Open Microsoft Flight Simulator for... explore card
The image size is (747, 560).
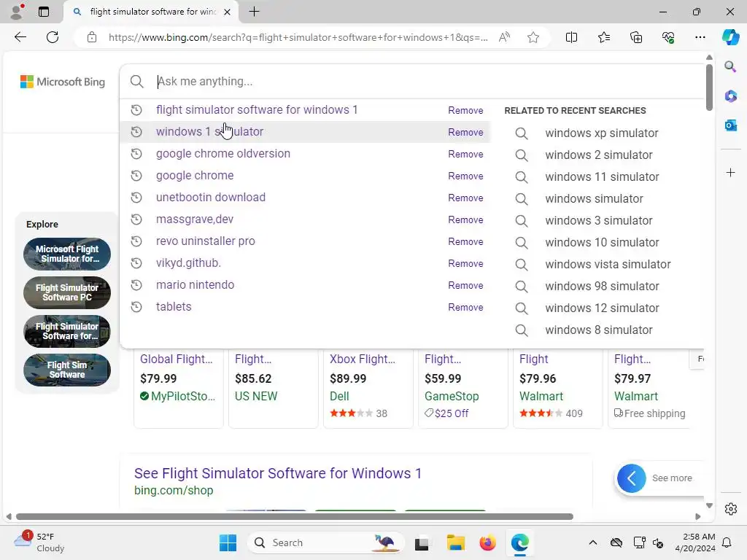pos(66,254)
